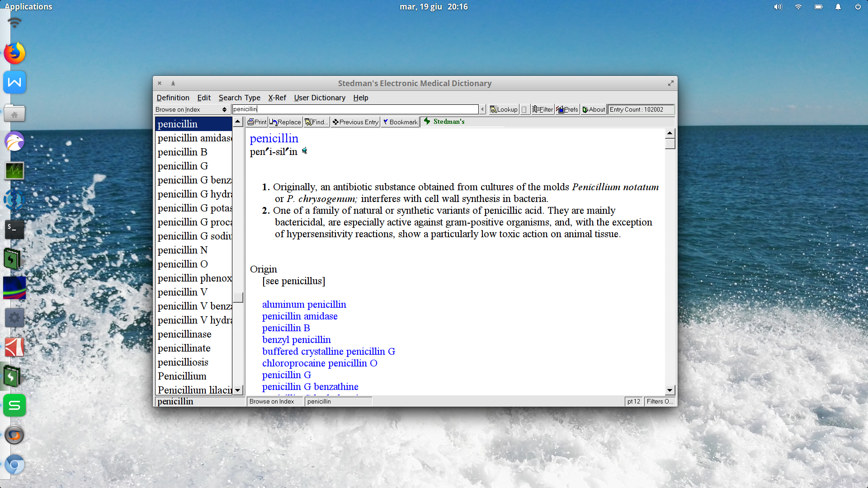868x488 pixels.
Task: Follow the benzyl penicillin cross-reference link
Action: 296,339
